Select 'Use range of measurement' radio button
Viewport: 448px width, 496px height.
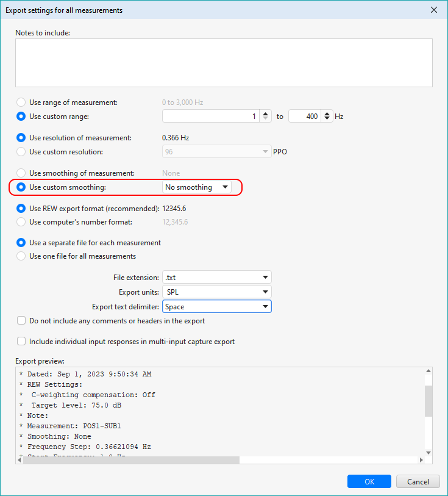click(x=21, y=102)
